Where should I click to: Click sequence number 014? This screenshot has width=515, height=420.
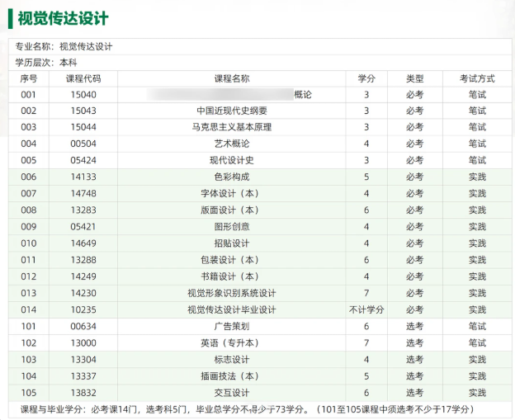tap(29, 309)
